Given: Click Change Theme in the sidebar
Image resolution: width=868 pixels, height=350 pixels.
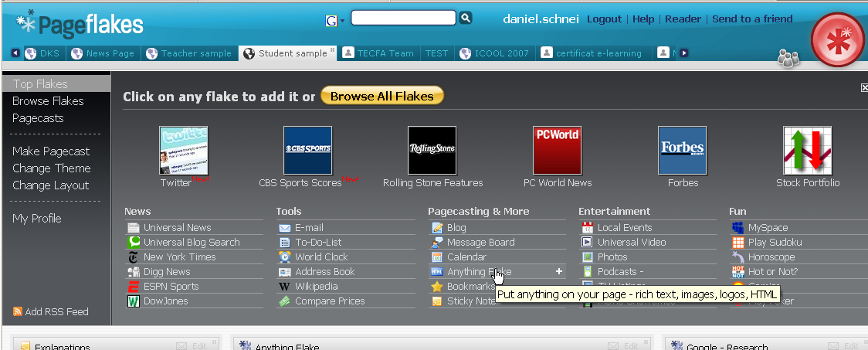Looking at the screenshot, I should (52, 168).
